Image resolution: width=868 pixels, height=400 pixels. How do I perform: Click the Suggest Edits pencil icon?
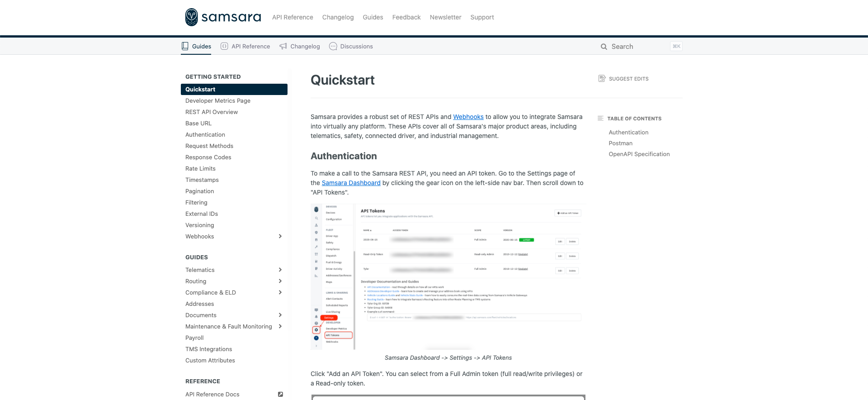[x=602, y=79]
